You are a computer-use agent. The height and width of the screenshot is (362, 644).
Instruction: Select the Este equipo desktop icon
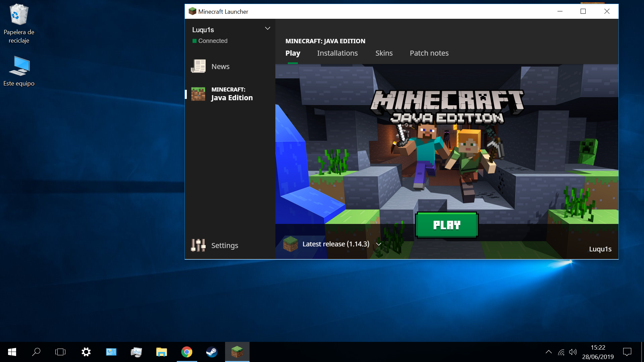[19, 71]
